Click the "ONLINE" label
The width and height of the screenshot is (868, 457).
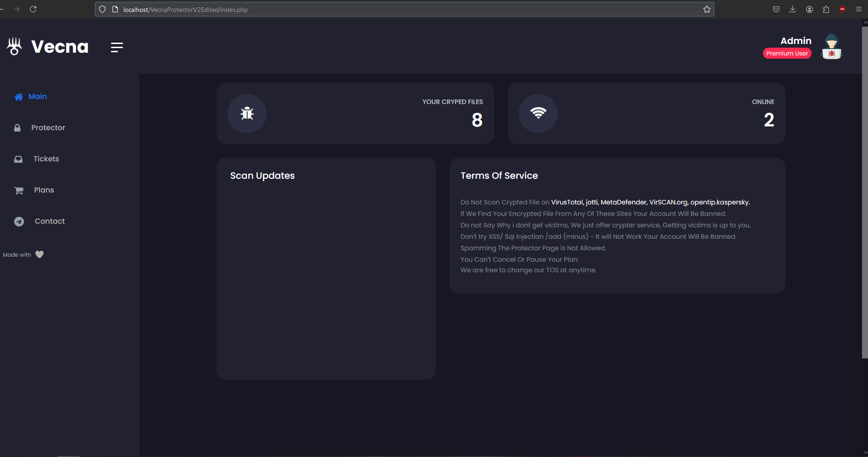(763, 102)
